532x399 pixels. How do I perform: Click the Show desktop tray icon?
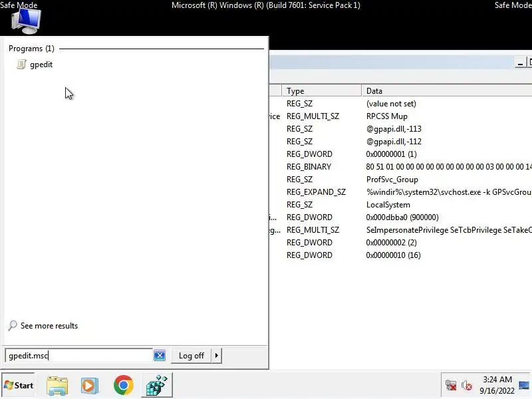(524, 386)
